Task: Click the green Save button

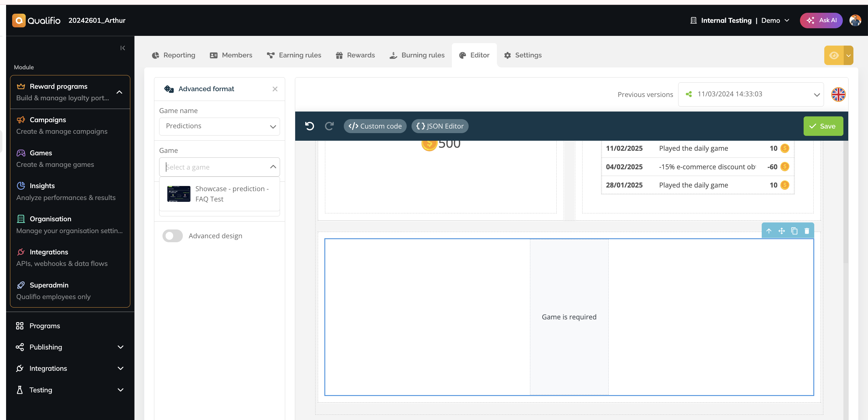Action: click(823, 126)
